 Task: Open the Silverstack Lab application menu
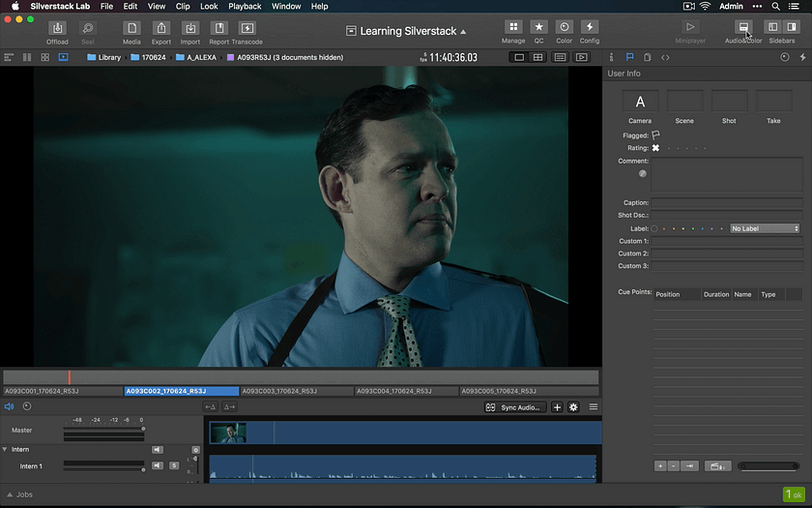60,6
